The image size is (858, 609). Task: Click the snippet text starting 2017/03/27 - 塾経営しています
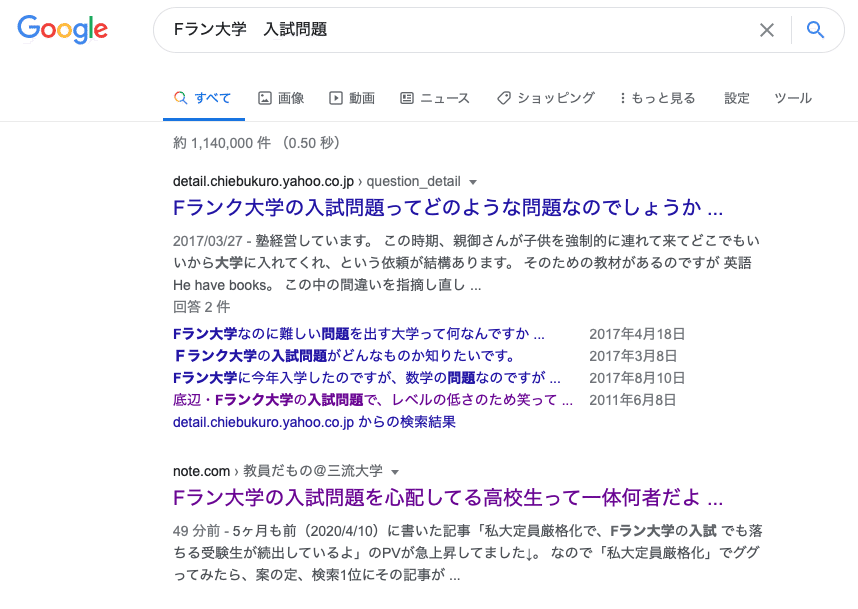point(467,263)
